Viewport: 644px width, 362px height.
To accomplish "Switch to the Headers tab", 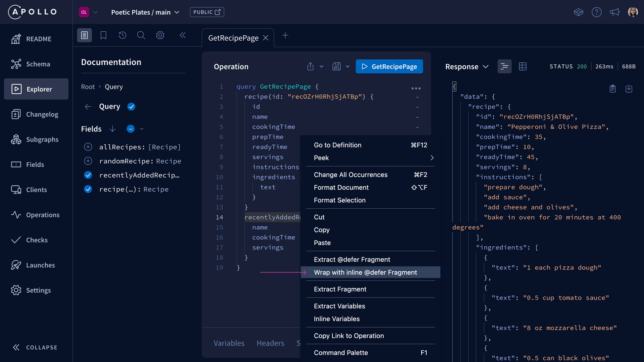I will 270,343.
